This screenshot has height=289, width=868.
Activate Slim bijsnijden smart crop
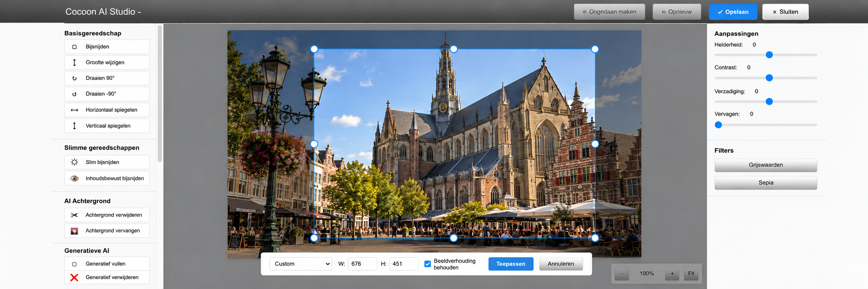click(x=107, y=162)
